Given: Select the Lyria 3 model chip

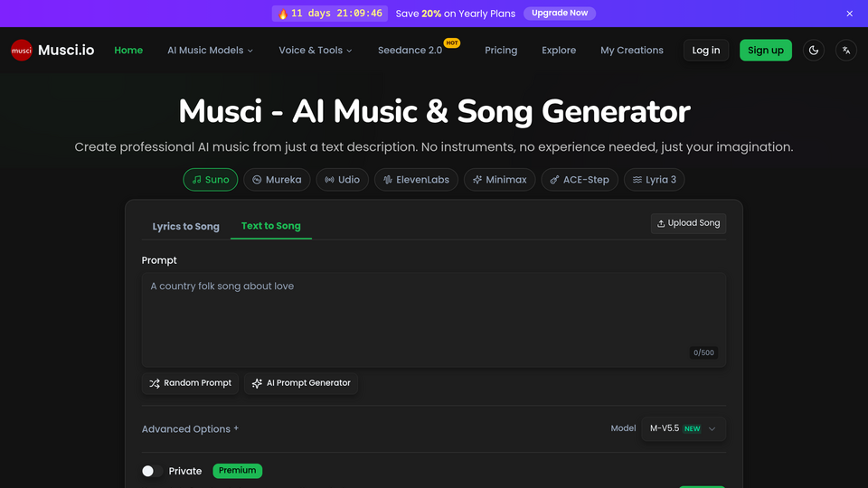Looking at the screenshot, I should [x=655, y=180].
